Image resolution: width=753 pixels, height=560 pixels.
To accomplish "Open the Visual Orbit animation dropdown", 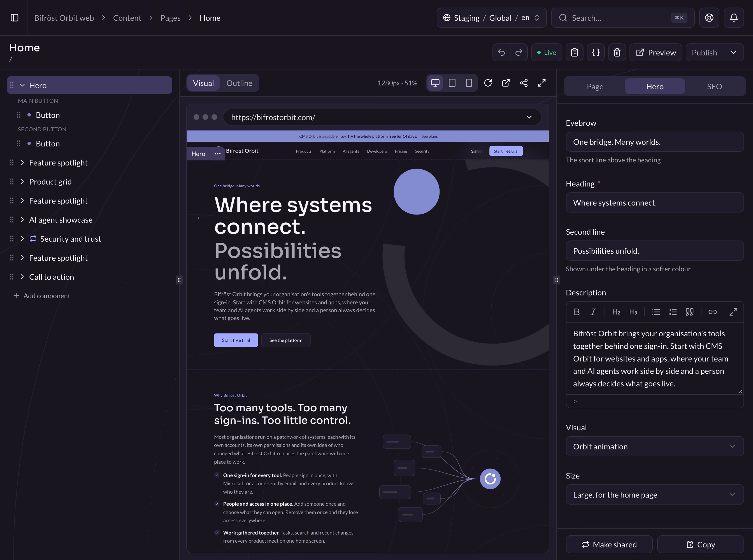I will tap(655, 446).
